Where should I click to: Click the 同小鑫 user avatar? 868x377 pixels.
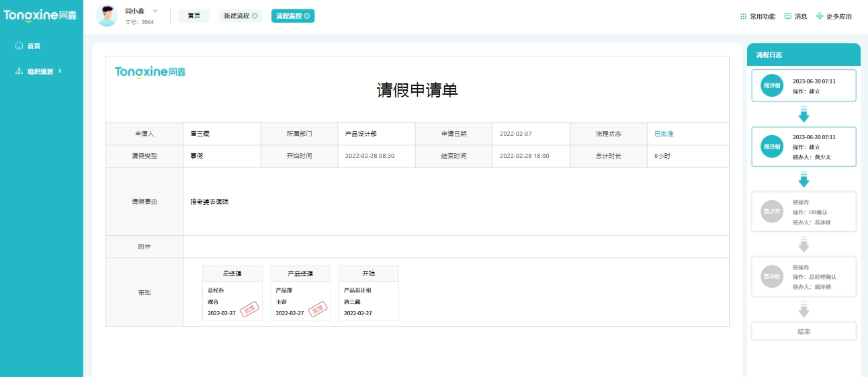tap(107, 15)
